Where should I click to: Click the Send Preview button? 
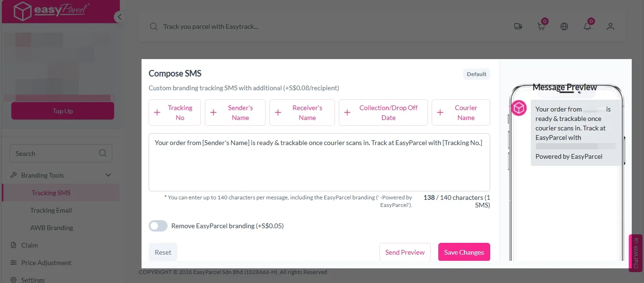[405, 252]
